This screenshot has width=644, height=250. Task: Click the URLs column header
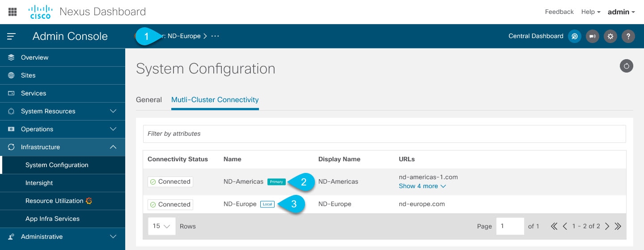tap(407, 159)
